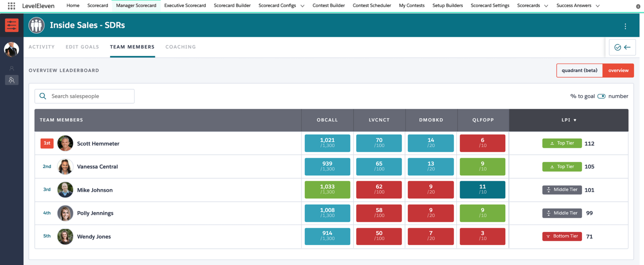Open the Scorecards dropdown menu
644x265 pixels.
545,5
